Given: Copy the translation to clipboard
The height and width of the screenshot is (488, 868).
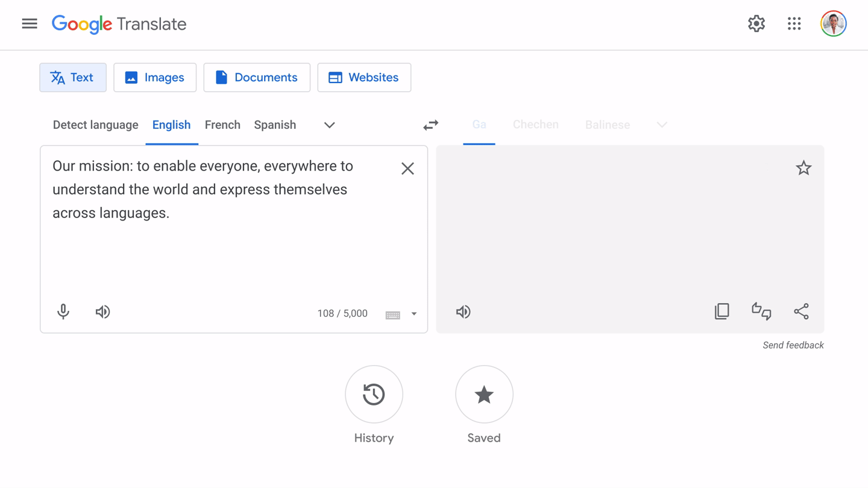Looking at the screenshot, I should click(722, 311).
